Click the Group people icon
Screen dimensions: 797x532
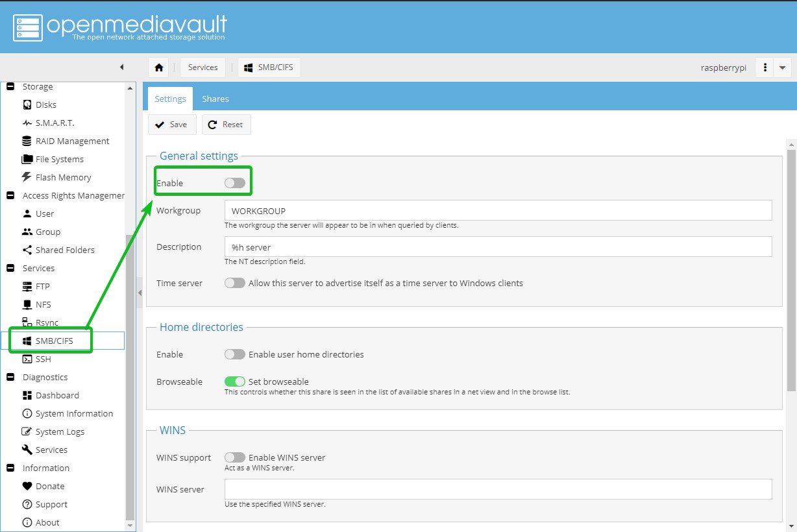point(27,232)
